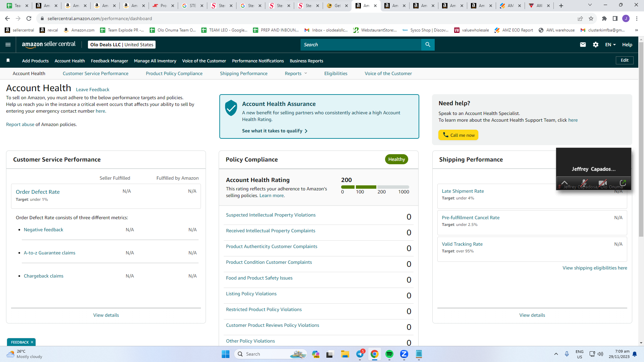Viewport: 644px width, 362px height.
Task: Expand the Zoom mini window chevron
Action: [x=565, y=183]
